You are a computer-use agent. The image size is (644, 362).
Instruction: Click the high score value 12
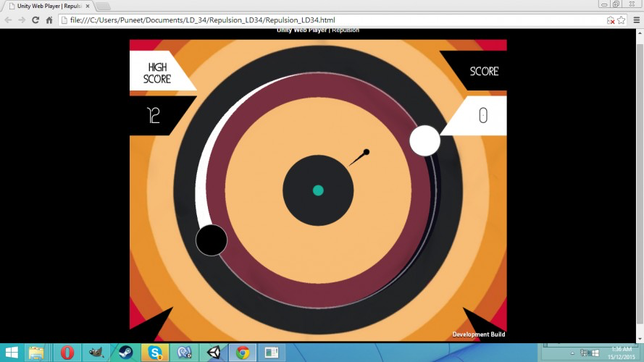pyautogui.click(x=154, y=115)
